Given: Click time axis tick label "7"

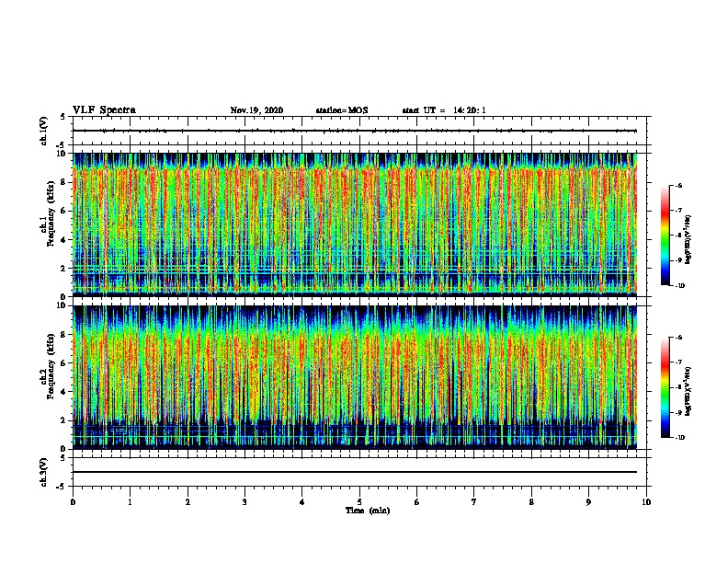Looking at the screenshot, I should (x=474, y=502).
